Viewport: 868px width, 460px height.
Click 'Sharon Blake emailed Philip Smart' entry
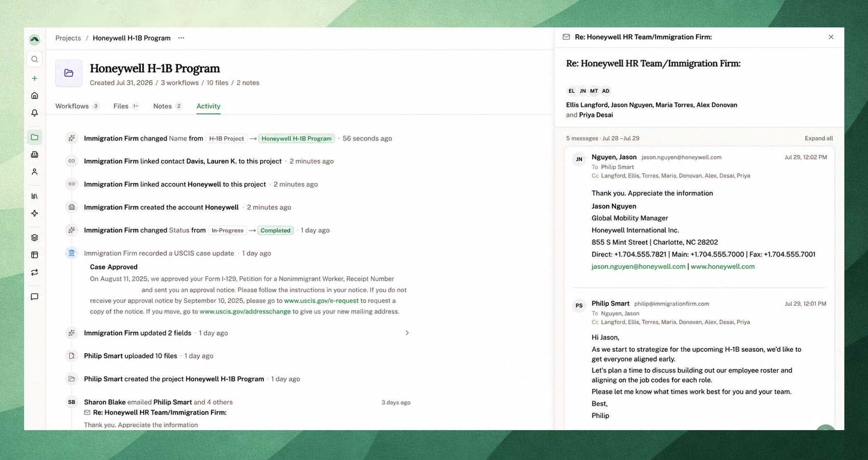[158, 402]
